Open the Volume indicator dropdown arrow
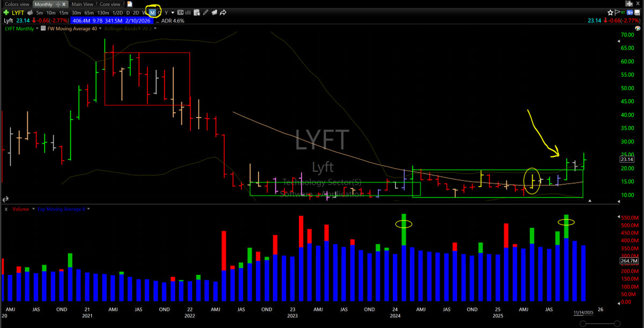 [32, 209]
